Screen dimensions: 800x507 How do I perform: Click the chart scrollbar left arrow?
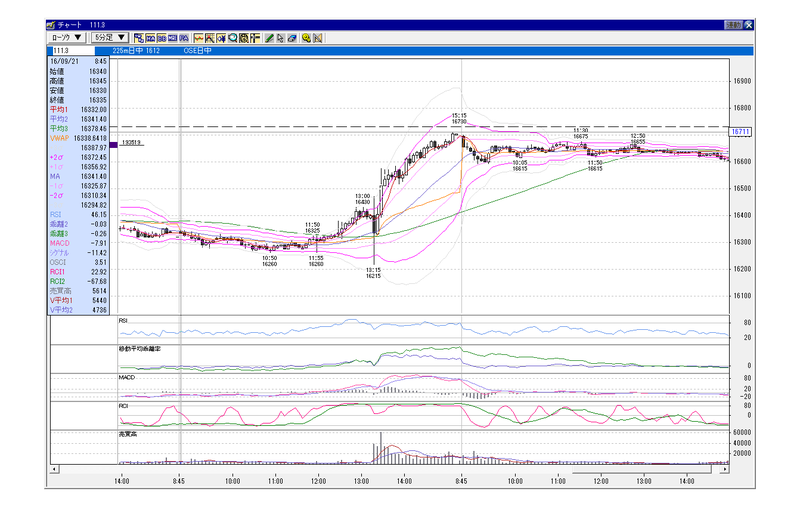55,469
